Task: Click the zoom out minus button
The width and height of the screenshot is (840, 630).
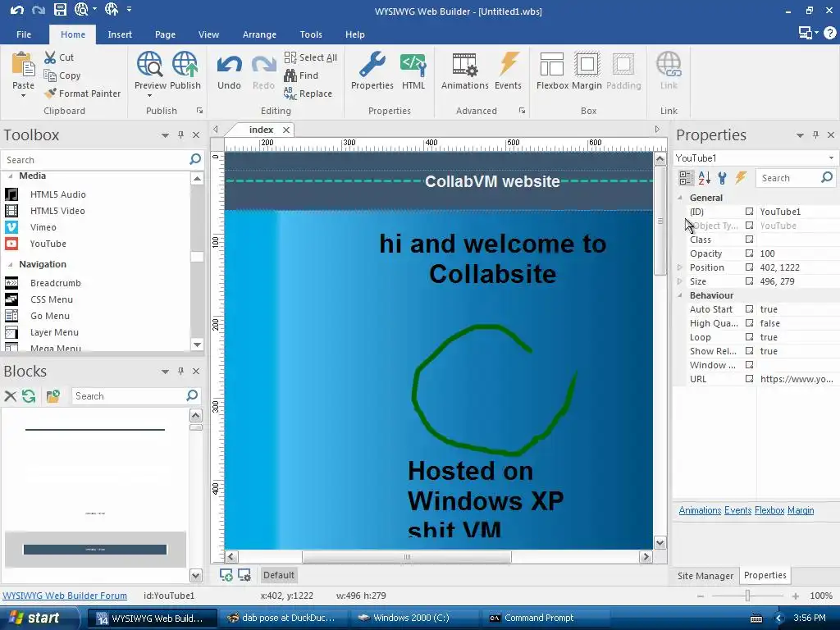Action: pyautogui.click(x=701, y=596)
